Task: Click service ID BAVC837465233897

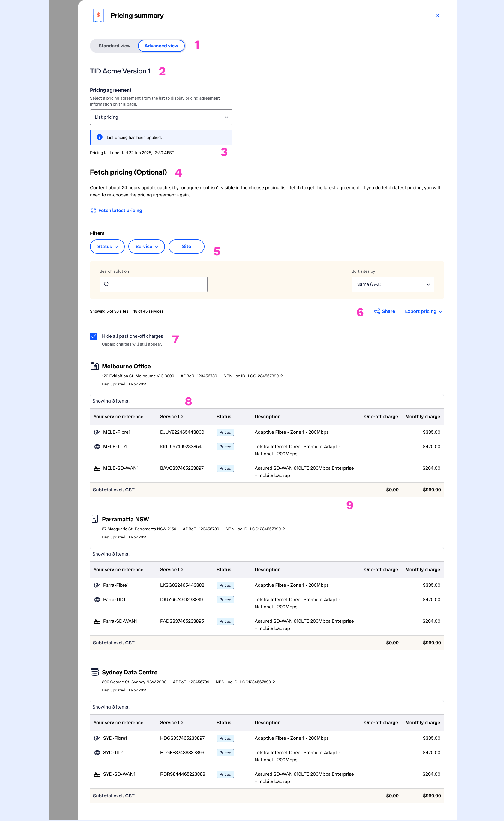Action: coord(182,468)
